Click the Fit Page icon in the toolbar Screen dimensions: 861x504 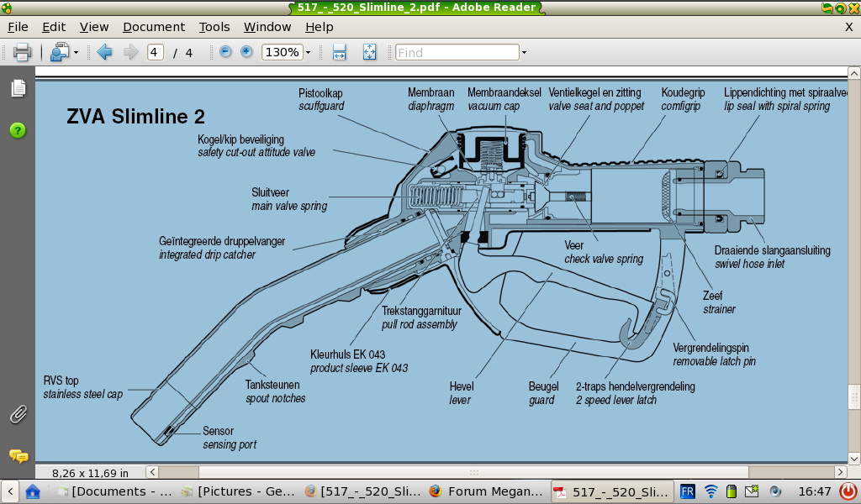370,52
